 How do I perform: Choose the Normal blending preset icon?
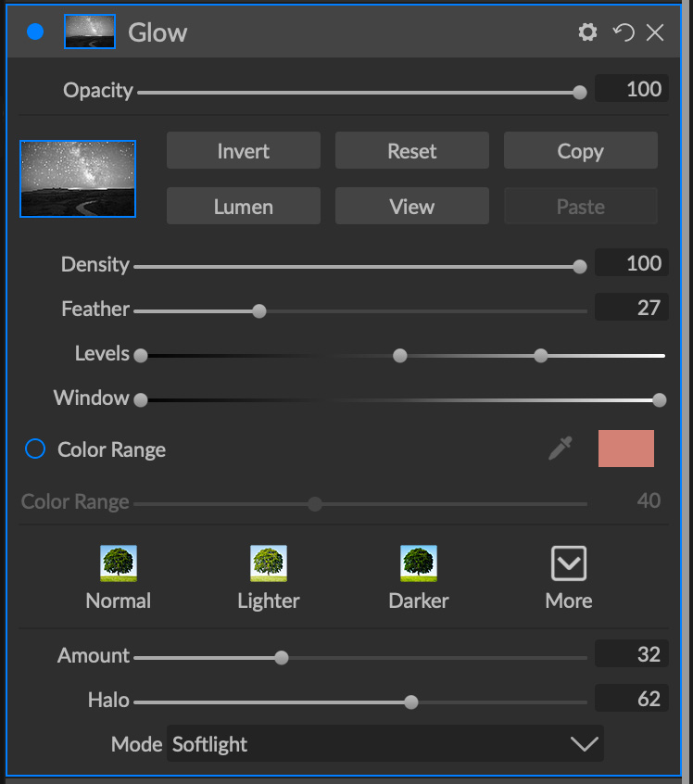pyautogui.click(x=119, y=563)
